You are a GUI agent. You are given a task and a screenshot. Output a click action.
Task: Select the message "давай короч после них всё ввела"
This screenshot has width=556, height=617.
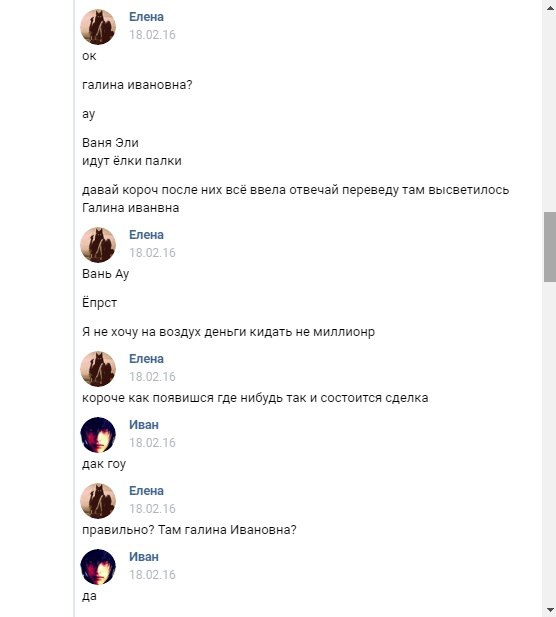(x=296, y=199)
